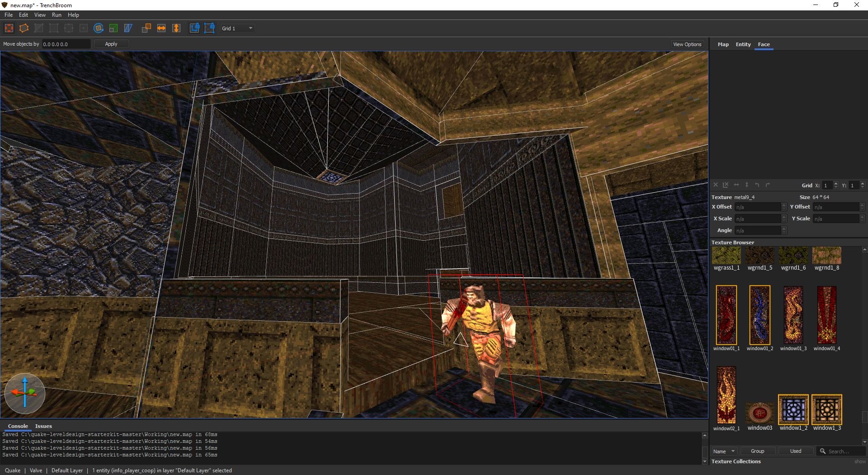Open the View menu
The image size is (868, 475).
[x=40, y=15]
